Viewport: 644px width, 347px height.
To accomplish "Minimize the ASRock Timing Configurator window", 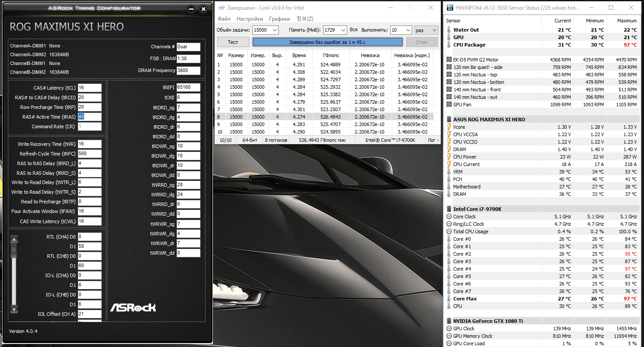I will (x=191, y=9).
